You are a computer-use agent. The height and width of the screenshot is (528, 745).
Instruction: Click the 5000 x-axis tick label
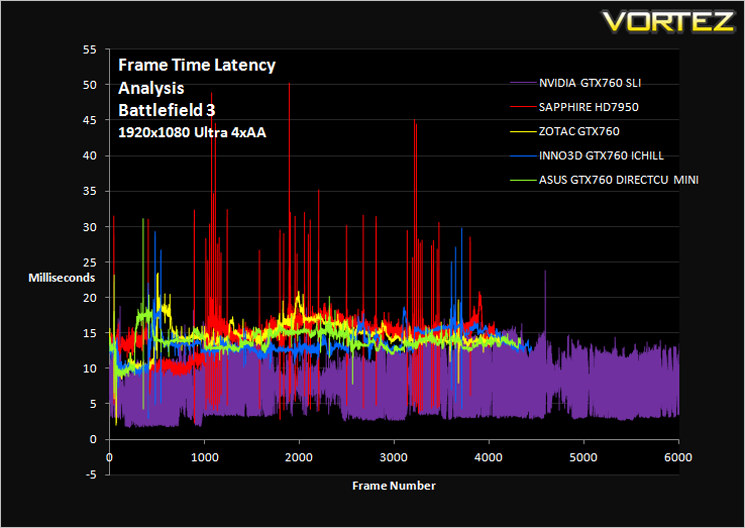(x=583, y=458)
